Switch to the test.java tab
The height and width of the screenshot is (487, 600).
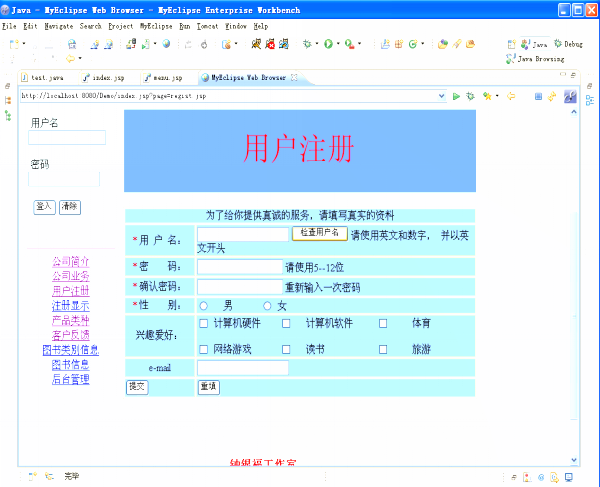tap(43, 78)
